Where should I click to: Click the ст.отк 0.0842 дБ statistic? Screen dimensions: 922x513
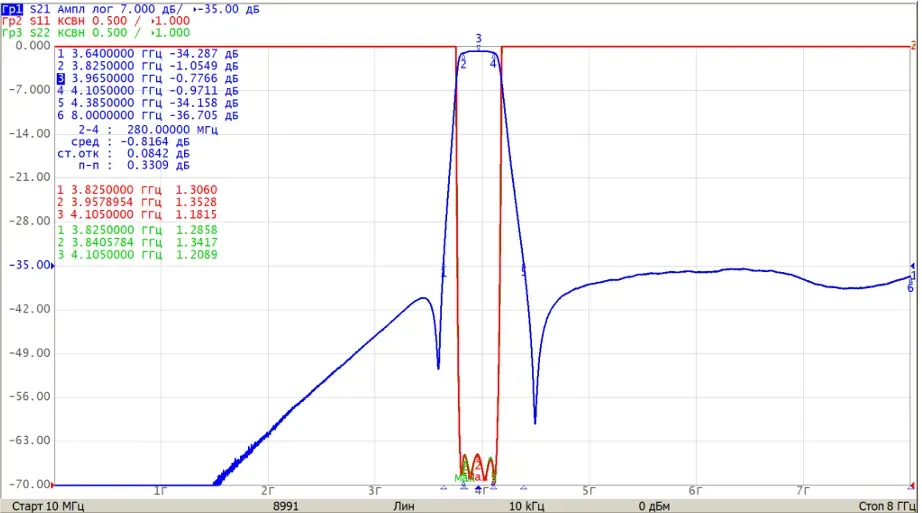123,154
